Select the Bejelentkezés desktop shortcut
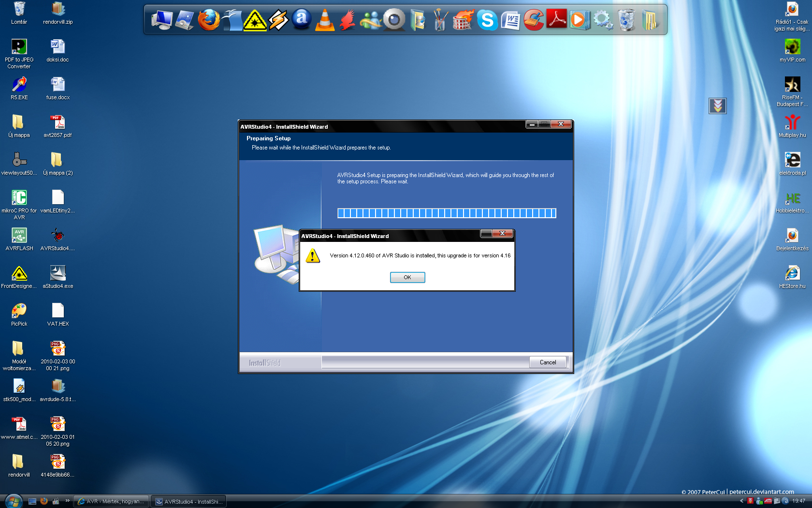812x508 pixels. (793, 239)
